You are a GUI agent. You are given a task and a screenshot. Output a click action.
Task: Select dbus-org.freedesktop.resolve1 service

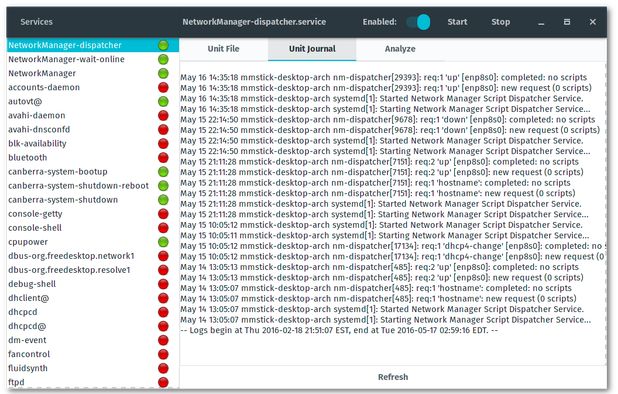click(93, 270)
